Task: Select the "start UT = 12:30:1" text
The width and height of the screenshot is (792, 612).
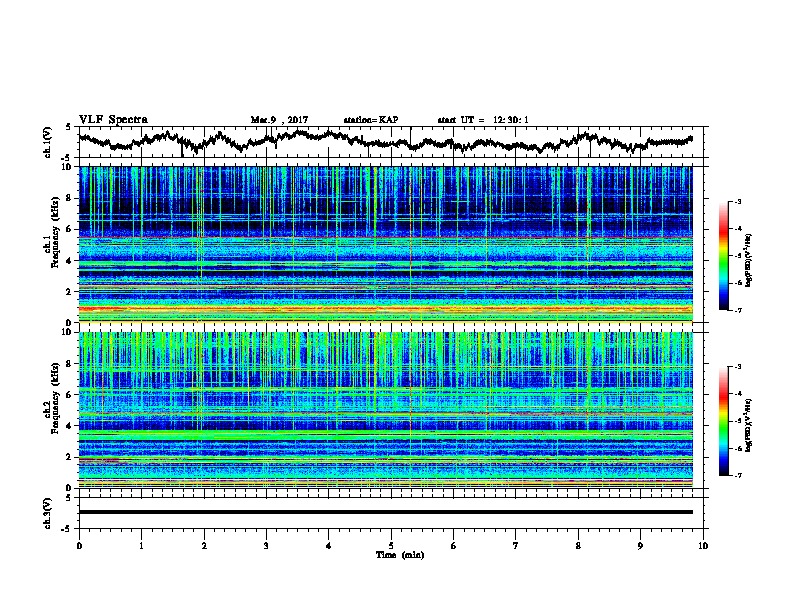Action: pyautogui.click(x=483, y=120)
